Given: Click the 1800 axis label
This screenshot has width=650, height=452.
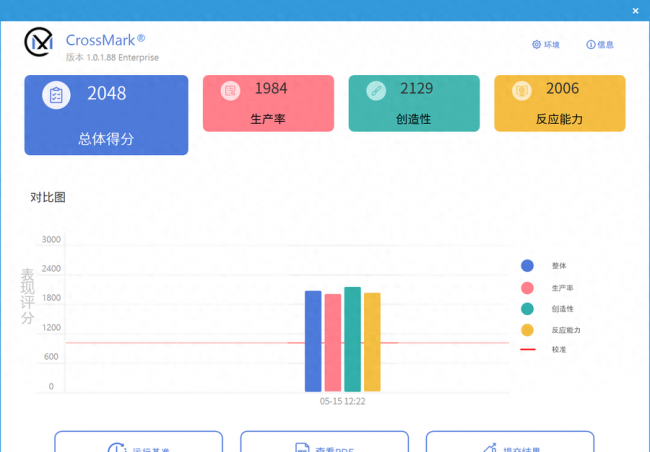Looking at the screenshot, I should [x=51, y=298].
